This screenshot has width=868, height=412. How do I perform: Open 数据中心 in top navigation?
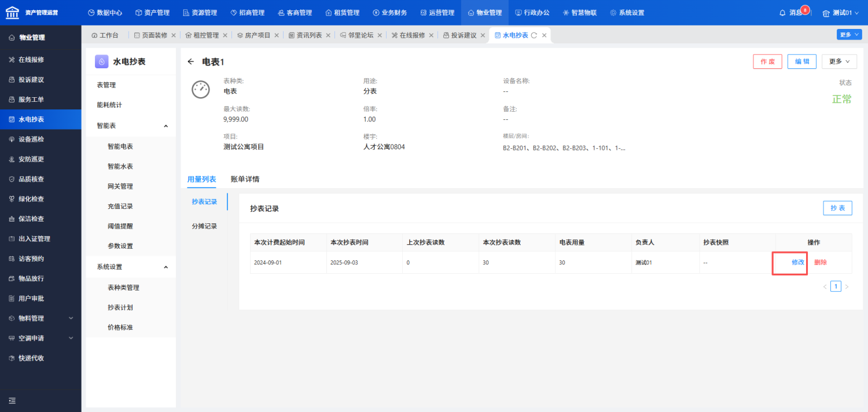(105, 13)
